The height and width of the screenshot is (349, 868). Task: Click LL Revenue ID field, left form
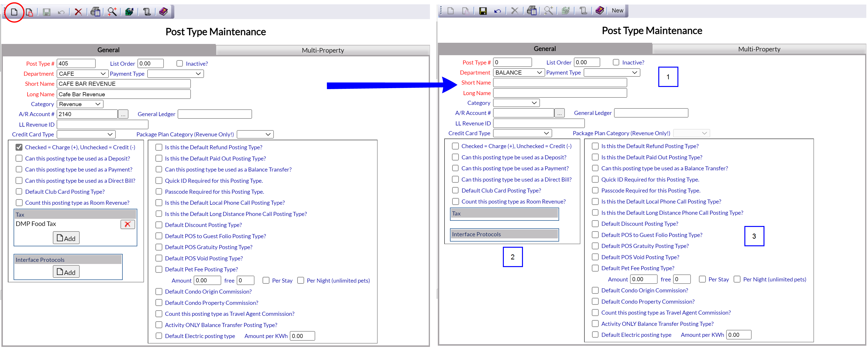click(103, 124)
